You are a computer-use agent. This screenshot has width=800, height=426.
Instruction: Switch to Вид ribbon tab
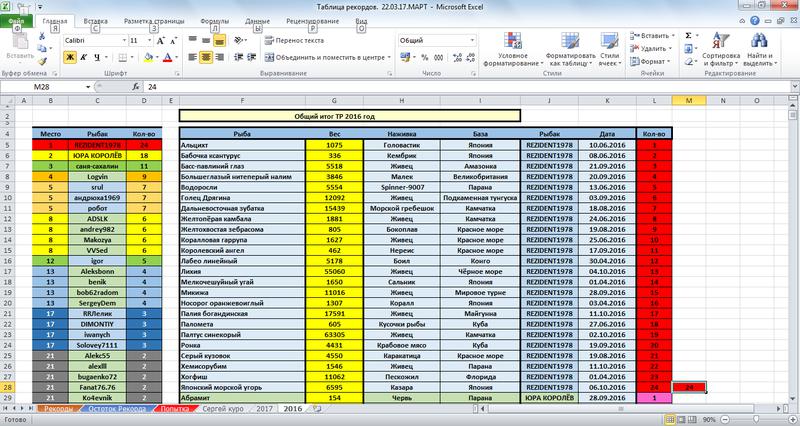click(361, 21)
